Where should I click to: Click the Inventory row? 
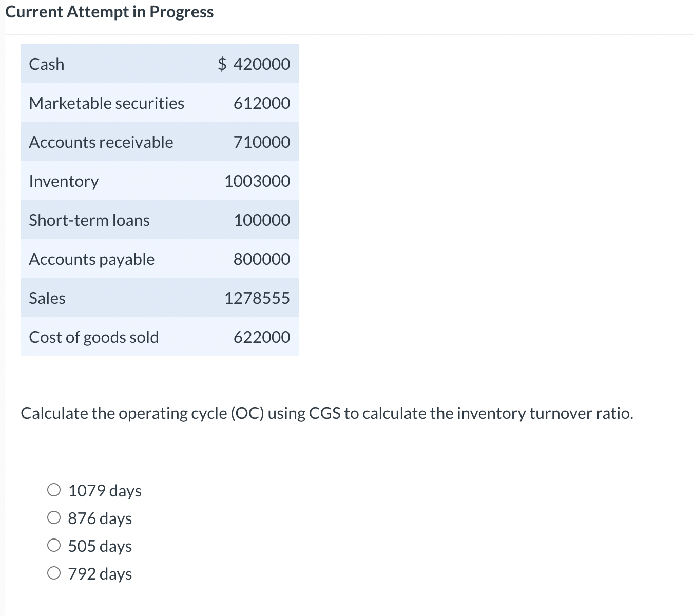pos(64,181)
